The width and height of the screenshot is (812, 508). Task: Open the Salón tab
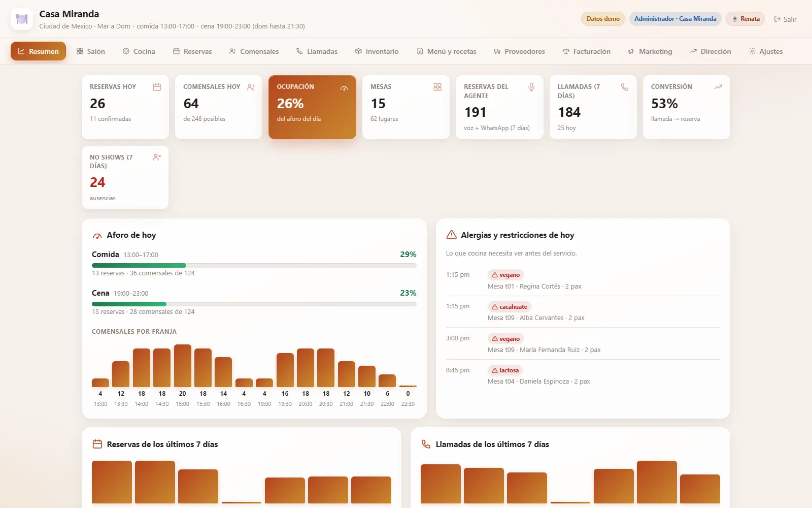[91, 51]
